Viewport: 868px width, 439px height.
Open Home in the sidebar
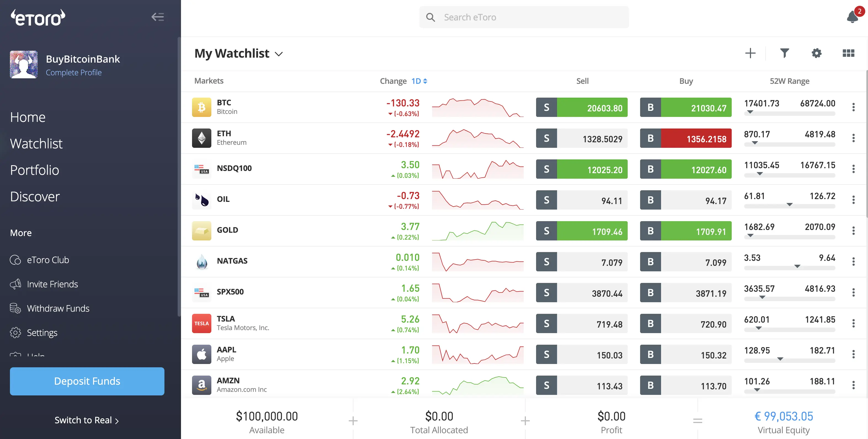[x=28, y=117]
